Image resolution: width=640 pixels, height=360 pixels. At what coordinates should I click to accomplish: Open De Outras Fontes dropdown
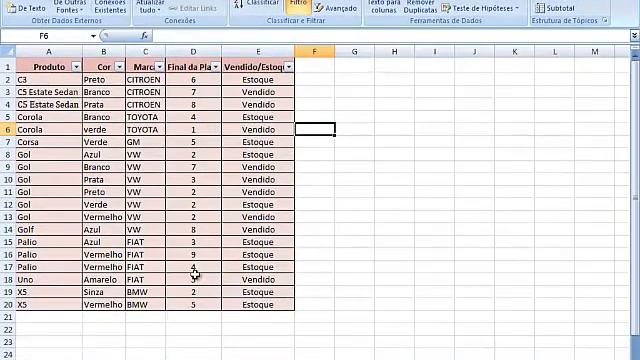(x=69, y=7)
